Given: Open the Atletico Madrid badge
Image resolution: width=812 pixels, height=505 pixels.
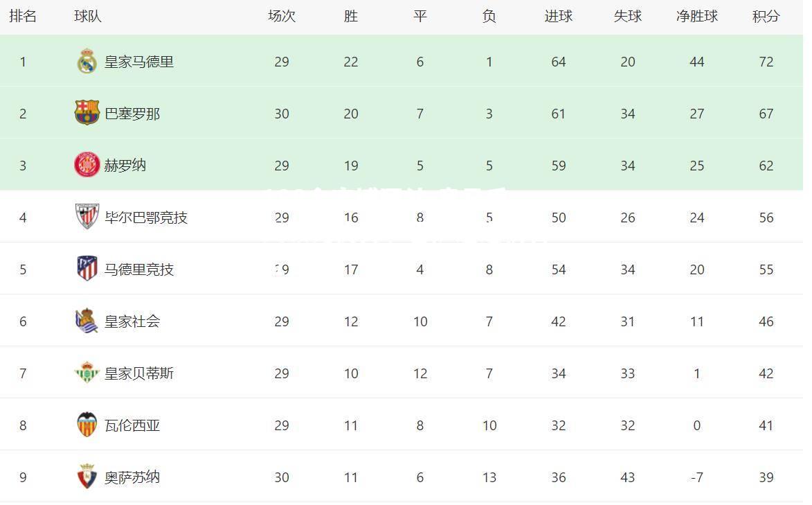Looking at the screenshot, I should (87, 269).
